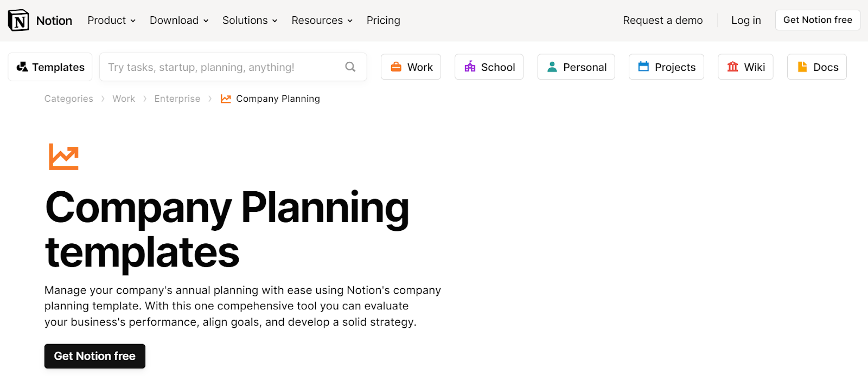
Task: Go to Categories breadcrumb
Action: tap(69, 99)
